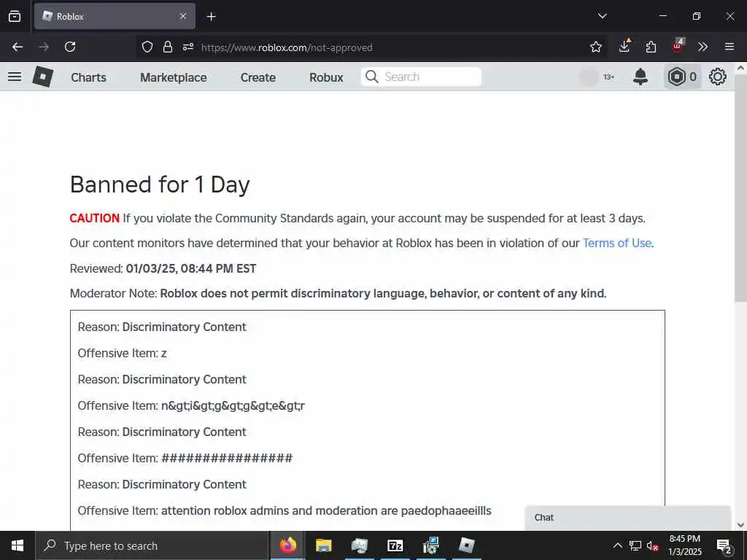Minimize the Firefox window
Image resolution: width=747 pixels, height=560 pixels.
pyautogui.click(x=662, y=16)
